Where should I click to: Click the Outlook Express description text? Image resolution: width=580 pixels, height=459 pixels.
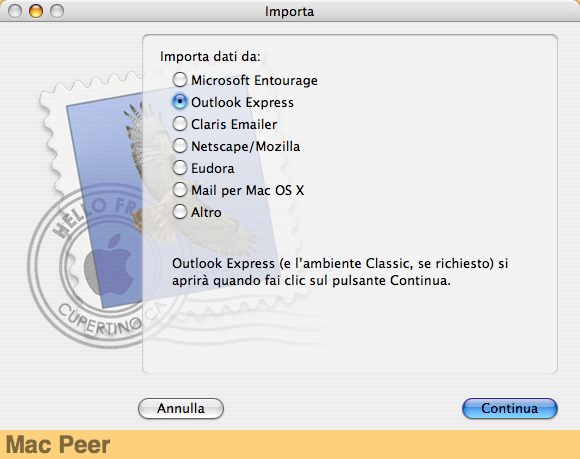click(x=340, y=272)
